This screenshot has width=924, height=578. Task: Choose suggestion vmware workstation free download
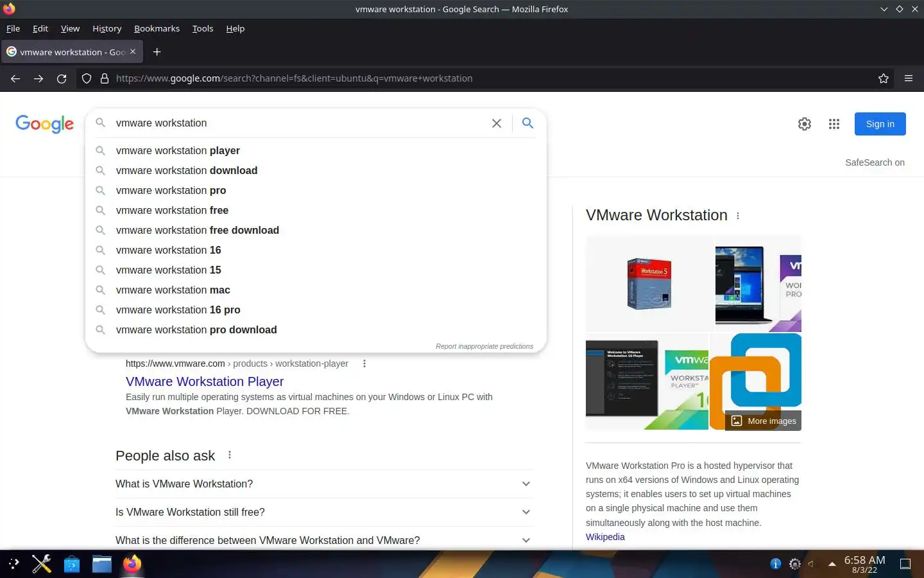point(316,230)
